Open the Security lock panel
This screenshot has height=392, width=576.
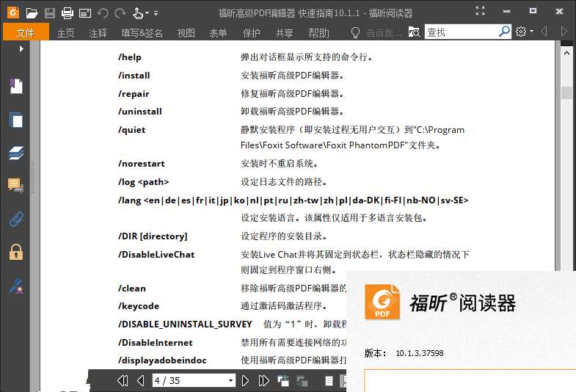click(15, 252)
